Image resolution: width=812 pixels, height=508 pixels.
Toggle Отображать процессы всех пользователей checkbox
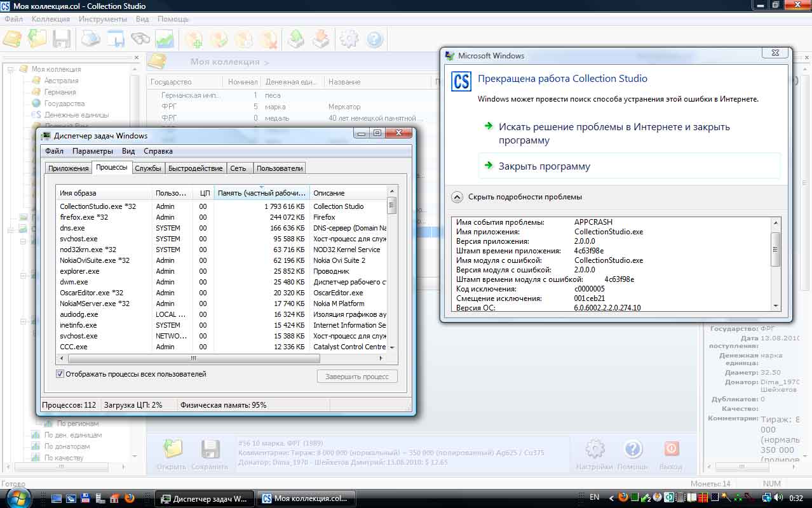(x=60, y=374)
